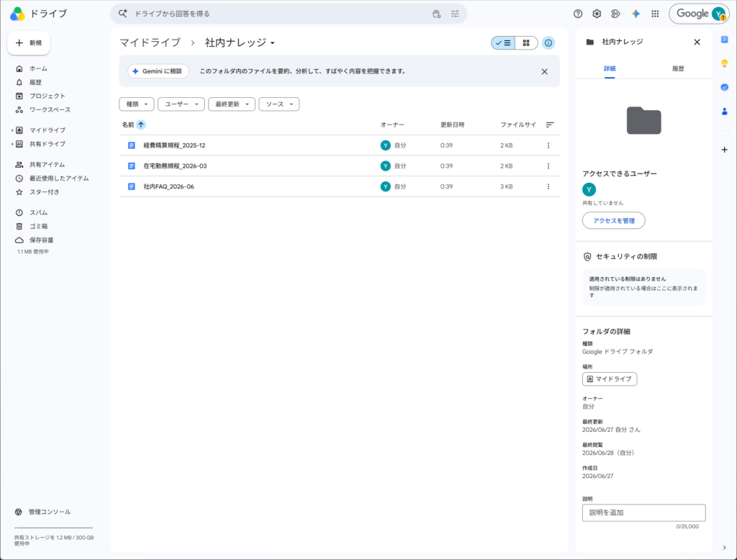
Task: Expand マイドライブ tree in sidebar
Action: coord(12,130)
